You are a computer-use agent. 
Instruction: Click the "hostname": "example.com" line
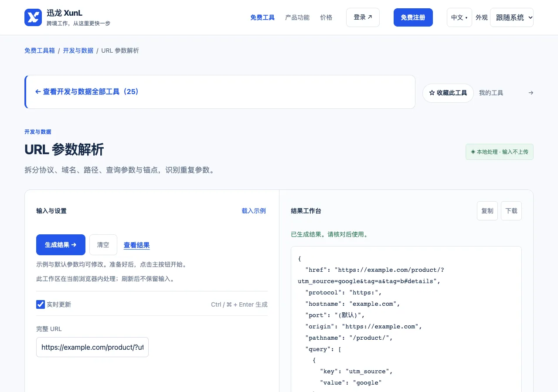[x=352, y=304]
